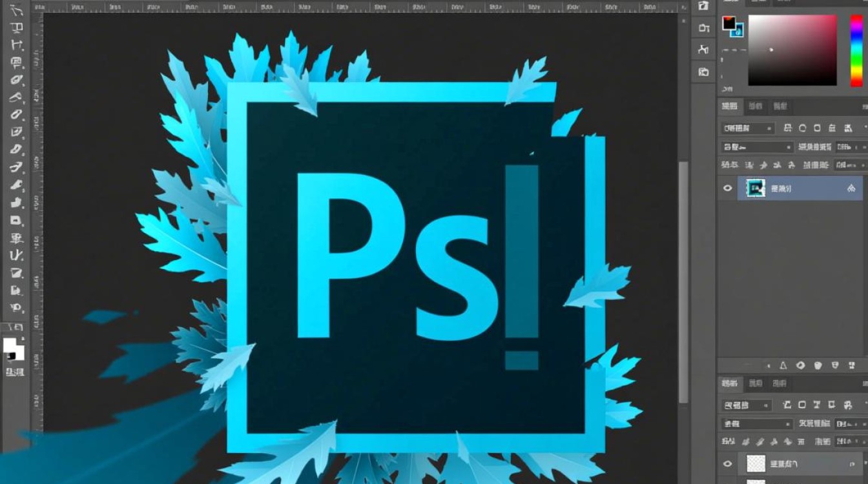Filter adjustment layers in the lower Layers panel
Screen dimensions: 868x484
click(802, 405)
